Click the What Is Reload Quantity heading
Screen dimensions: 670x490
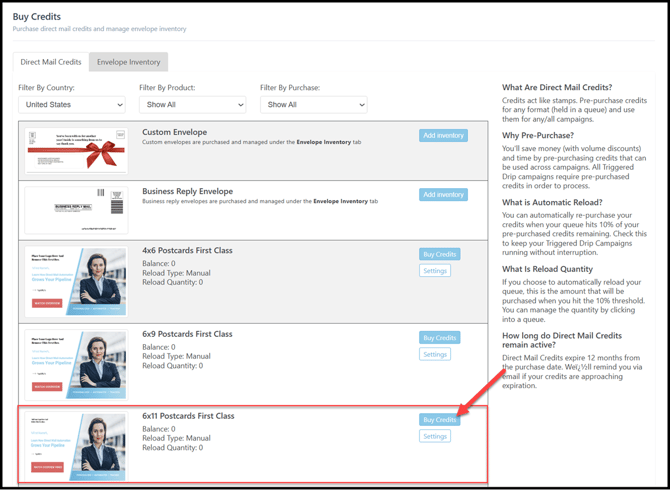click(547, 269)
